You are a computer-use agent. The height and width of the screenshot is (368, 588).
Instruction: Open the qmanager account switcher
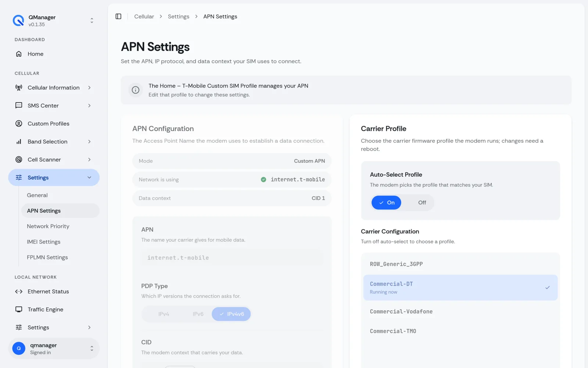coord(54,349)
